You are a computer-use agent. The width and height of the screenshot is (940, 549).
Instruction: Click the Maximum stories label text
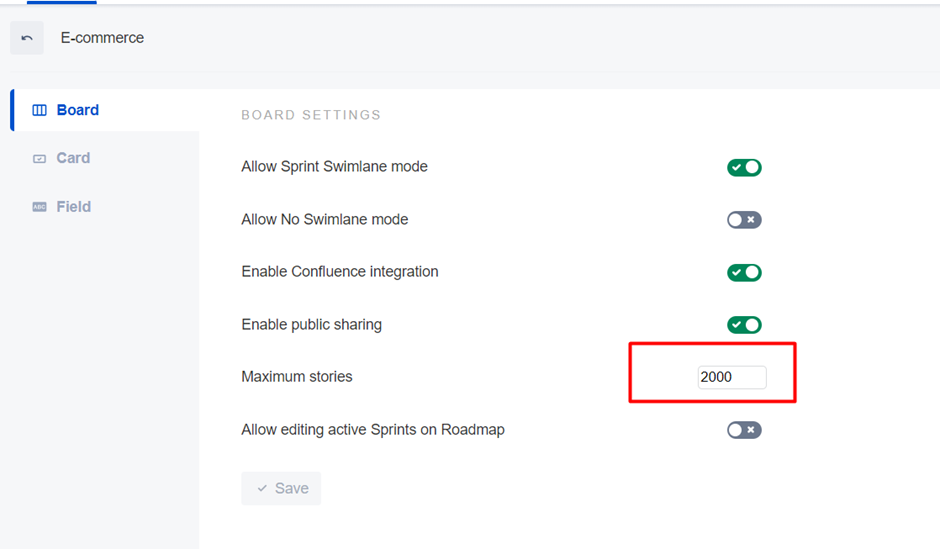(x=297, y=377)
